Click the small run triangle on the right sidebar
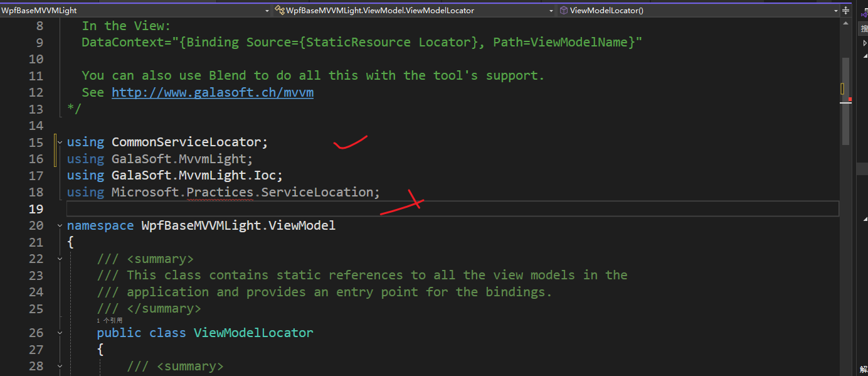This screenshot has width=868, height=376. tap(864, 43)
